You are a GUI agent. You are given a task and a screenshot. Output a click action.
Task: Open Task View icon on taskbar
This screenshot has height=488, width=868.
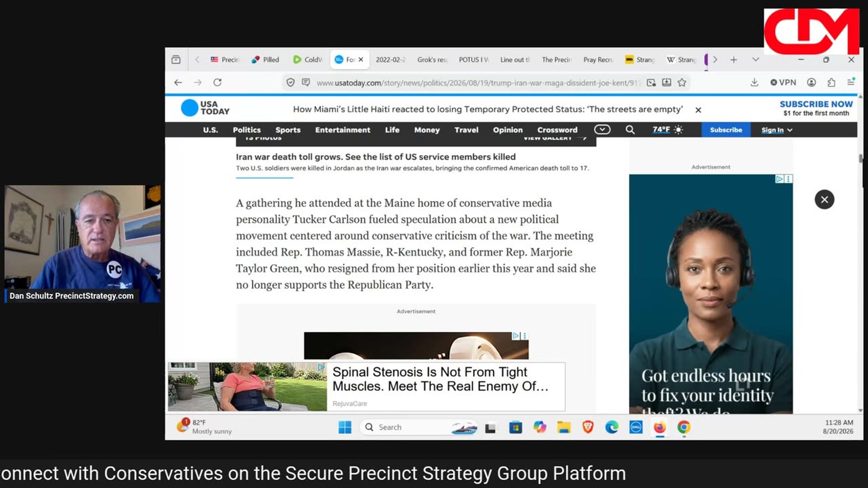coord(491,427)
